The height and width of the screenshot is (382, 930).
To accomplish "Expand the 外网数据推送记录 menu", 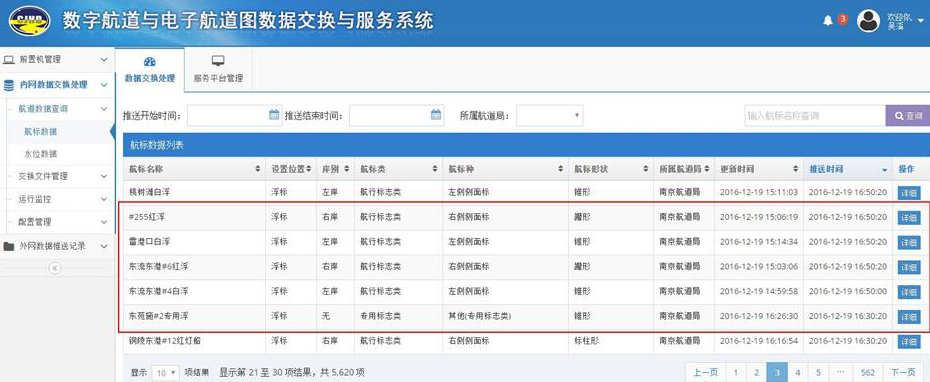I will coord(104,246).
